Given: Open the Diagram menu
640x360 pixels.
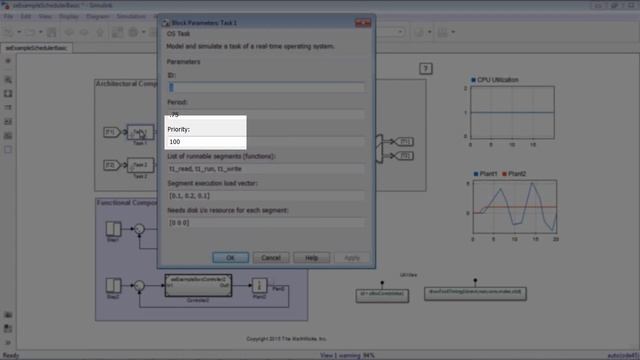Looking at the screenshot, I should [98, 16].
